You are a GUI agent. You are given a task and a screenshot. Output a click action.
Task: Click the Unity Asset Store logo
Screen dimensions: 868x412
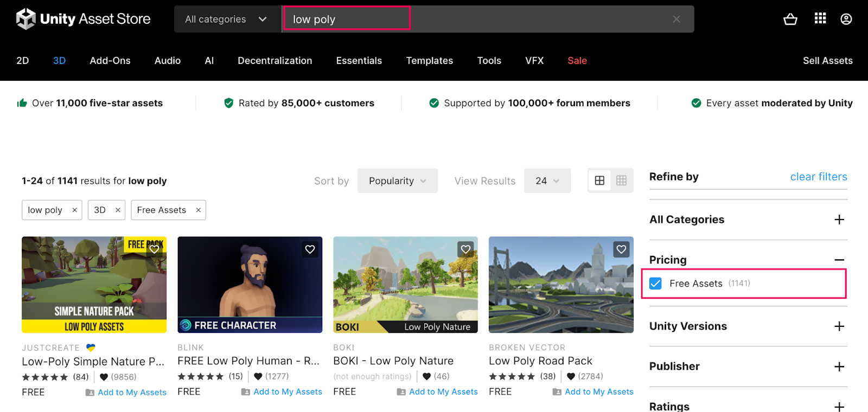coord(84,19)
